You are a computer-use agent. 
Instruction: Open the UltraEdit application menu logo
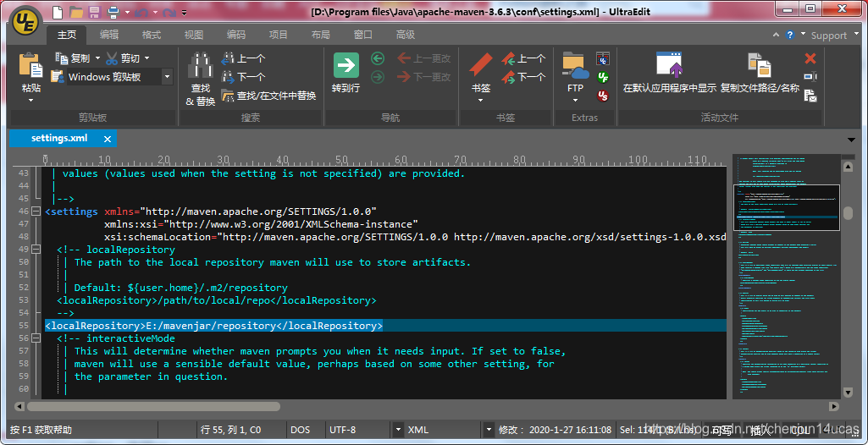coord(25,20)
